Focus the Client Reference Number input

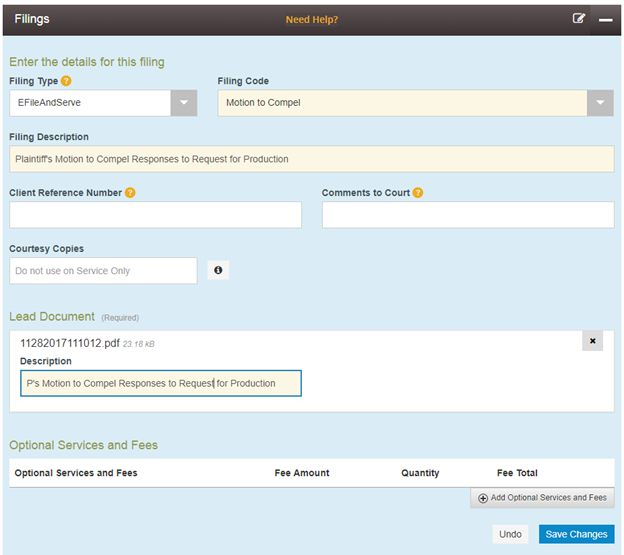tap(155, 215)
